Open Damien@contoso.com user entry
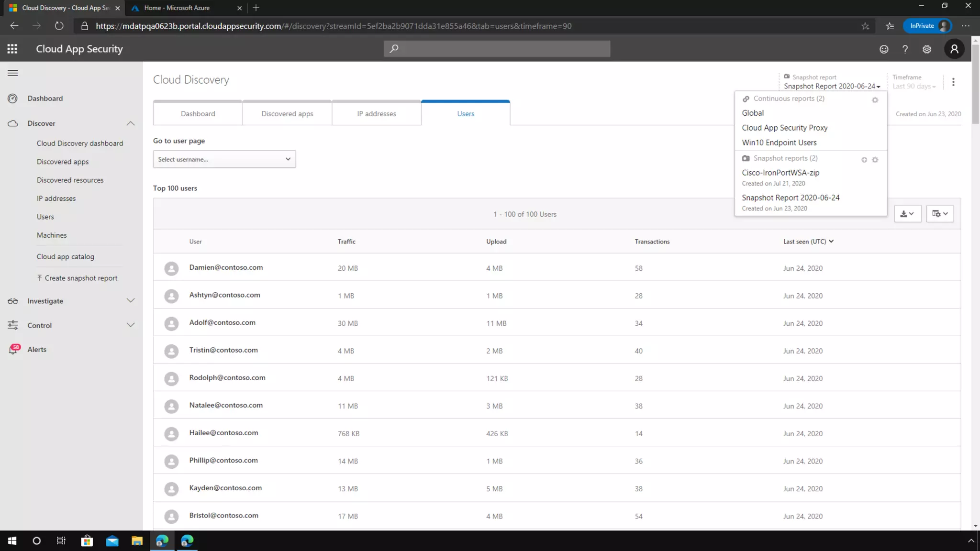 226,267
